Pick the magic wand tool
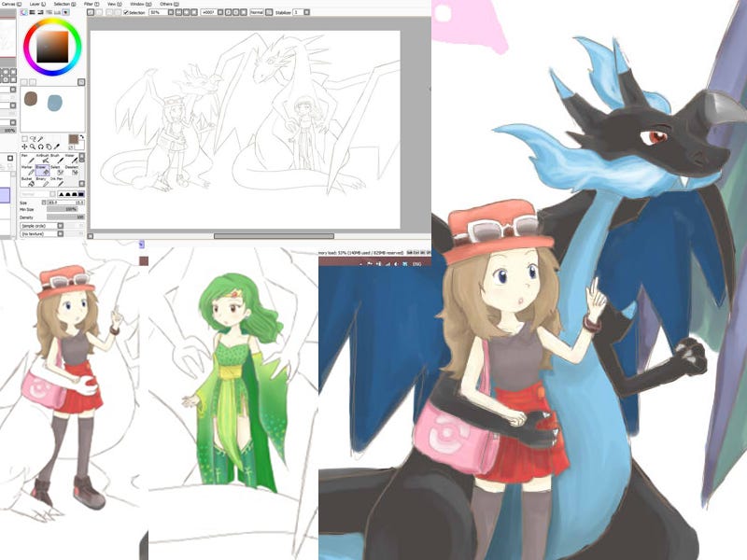747x560 pixels. [40, 138]
